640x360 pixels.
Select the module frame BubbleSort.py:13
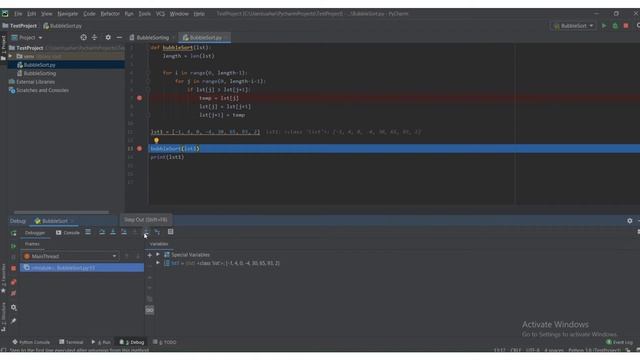tap(82, 268)
